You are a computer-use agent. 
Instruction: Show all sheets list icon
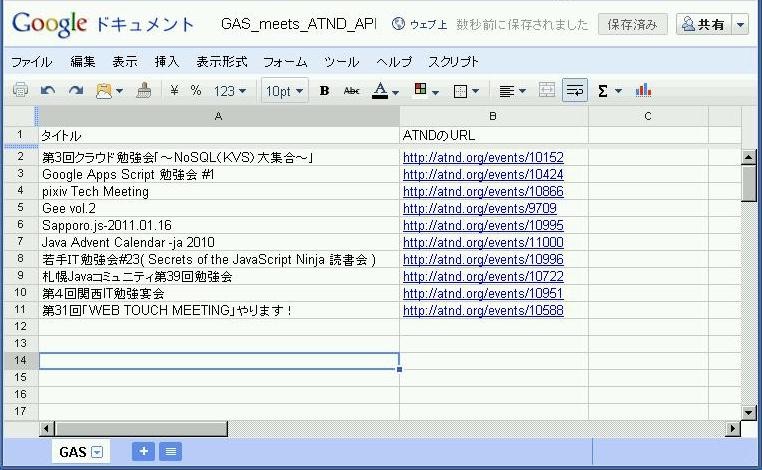(171, 452)
